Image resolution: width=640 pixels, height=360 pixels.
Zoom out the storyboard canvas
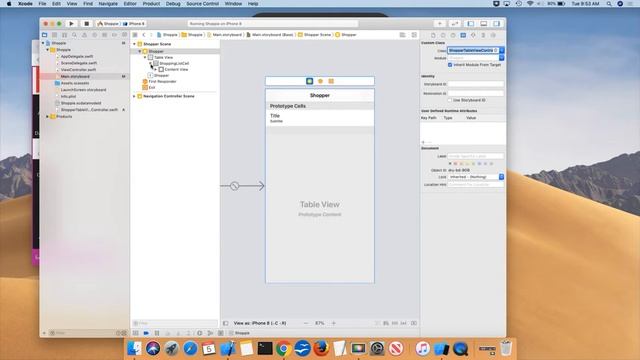click(306, 323)
